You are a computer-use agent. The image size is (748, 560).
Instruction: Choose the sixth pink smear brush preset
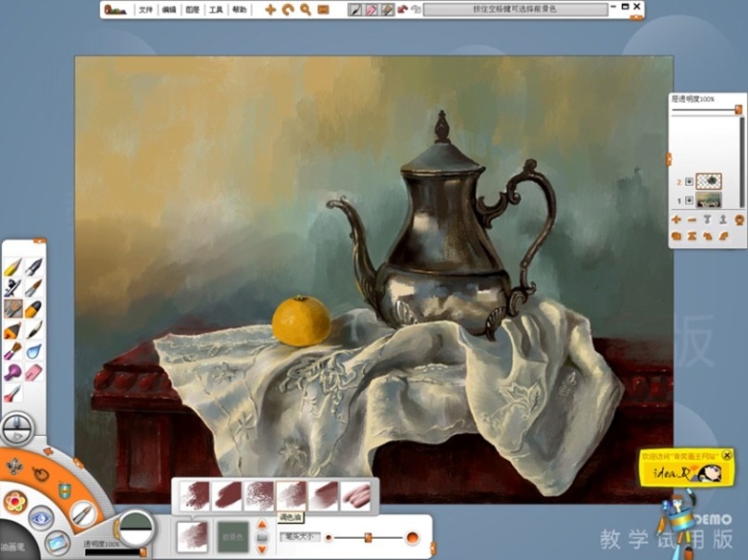(x=355, y=495)
